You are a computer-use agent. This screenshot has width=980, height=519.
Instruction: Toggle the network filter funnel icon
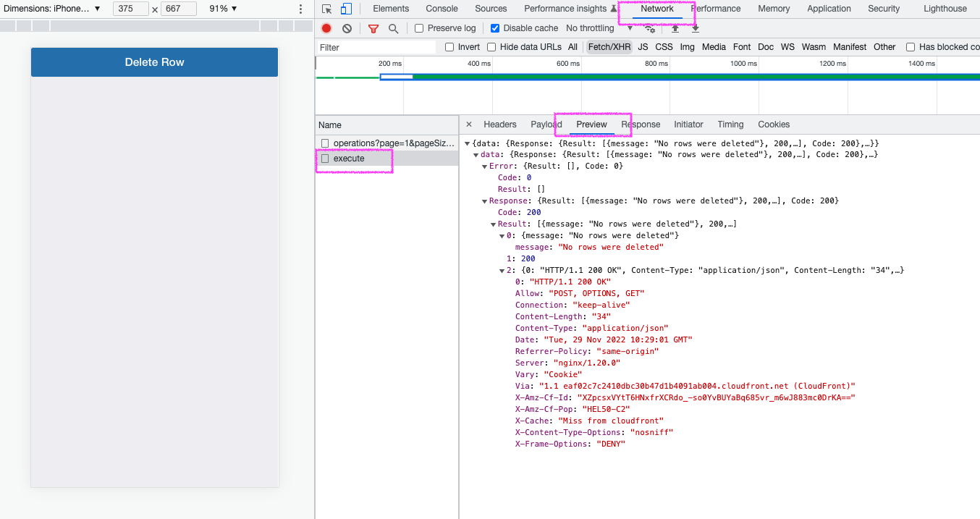[x=373, y=28]
